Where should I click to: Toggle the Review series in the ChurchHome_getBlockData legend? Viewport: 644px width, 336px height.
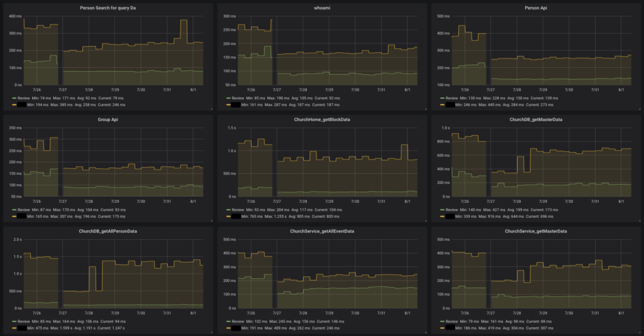click(238, 210)
